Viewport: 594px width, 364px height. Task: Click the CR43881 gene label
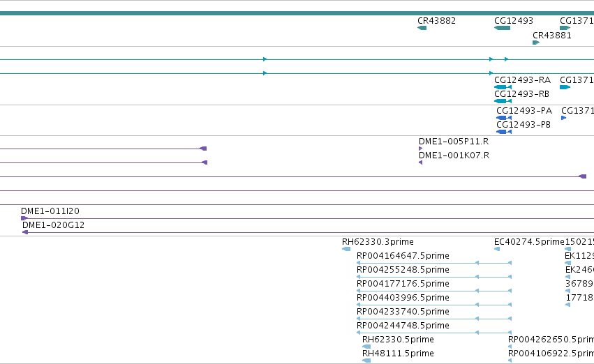click(551, 36)
